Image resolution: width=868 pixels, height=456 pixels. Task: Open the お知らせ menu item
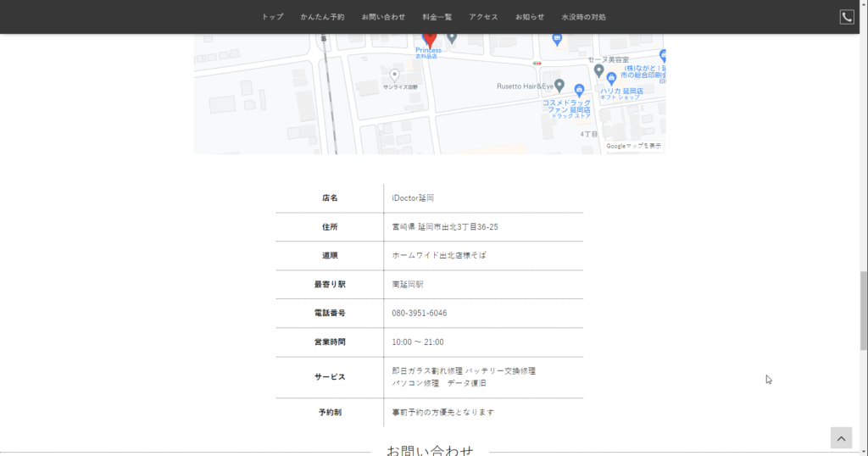pos(530,17)
